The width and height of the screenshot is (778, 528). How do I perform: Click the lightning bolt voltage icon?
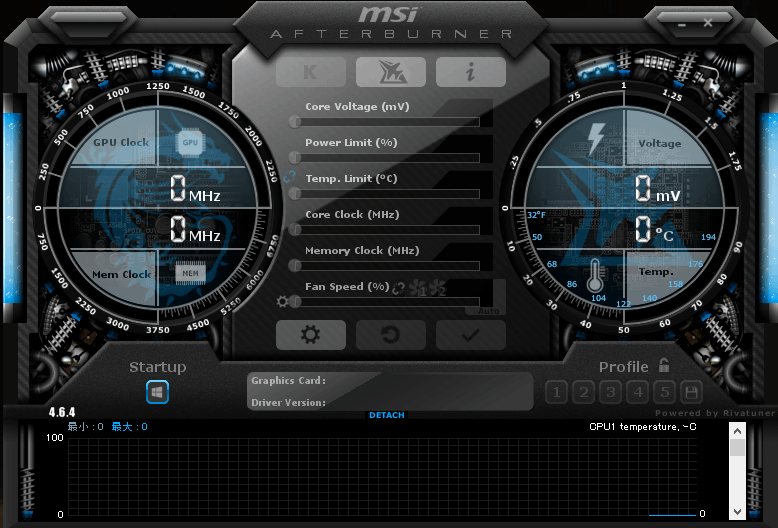coord(595,139)
